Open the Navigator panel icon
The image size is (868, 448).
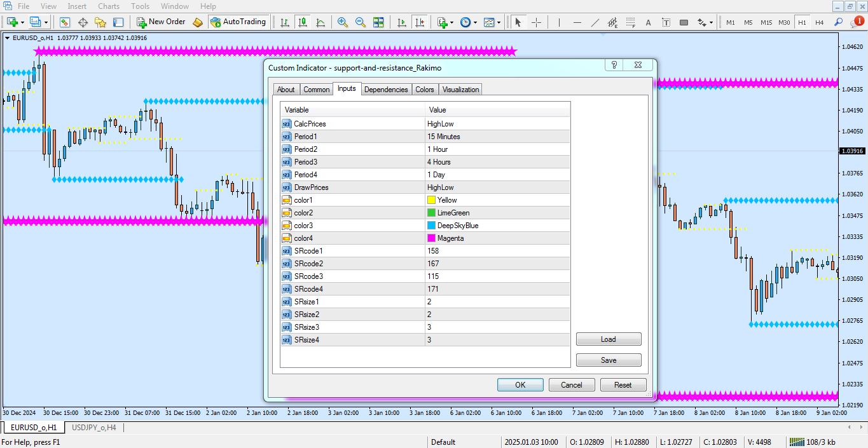coord(100,22)
